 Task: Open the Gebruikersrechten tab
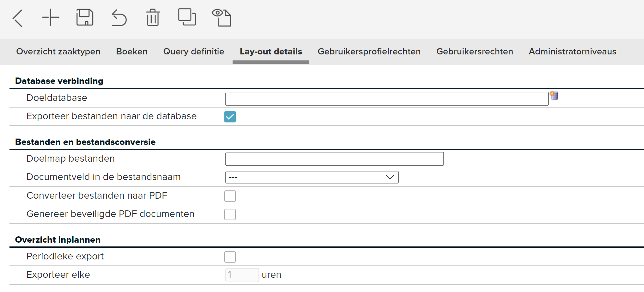[x=475, y=52]
